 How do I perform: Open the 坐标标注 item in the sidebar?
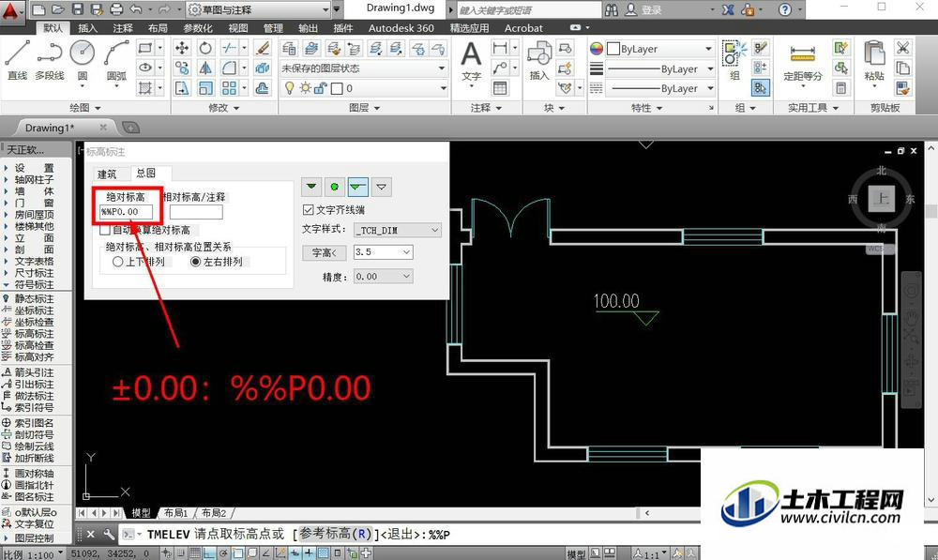point(34,310)
